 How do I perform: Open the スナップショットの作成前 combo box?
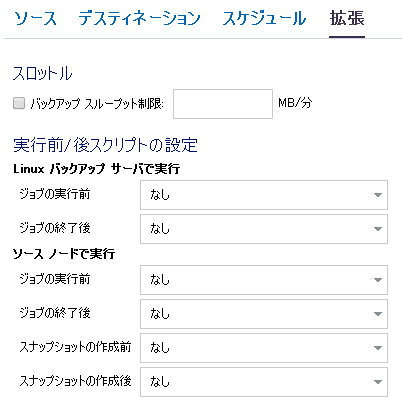(x=264, y=348)
